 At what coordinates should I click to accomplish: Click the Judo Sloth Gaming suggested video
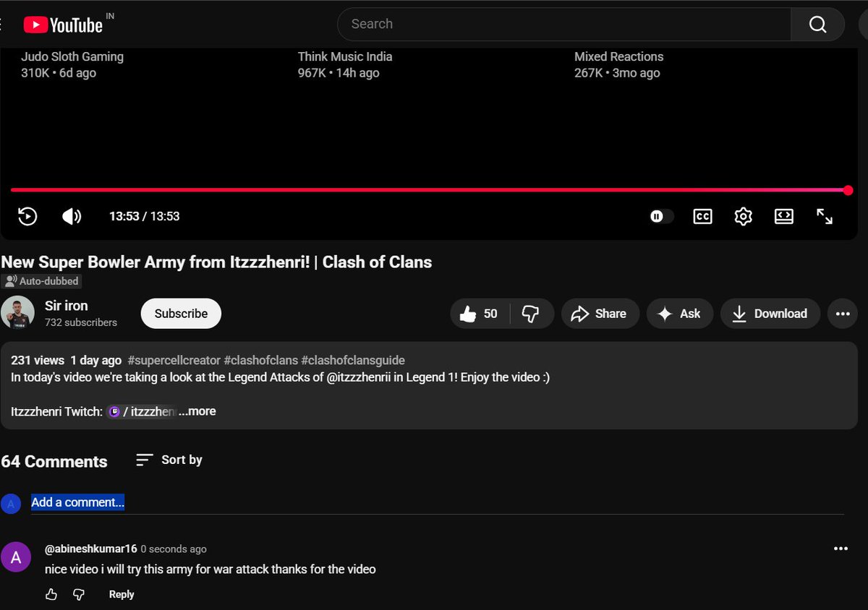pos(72,56)
